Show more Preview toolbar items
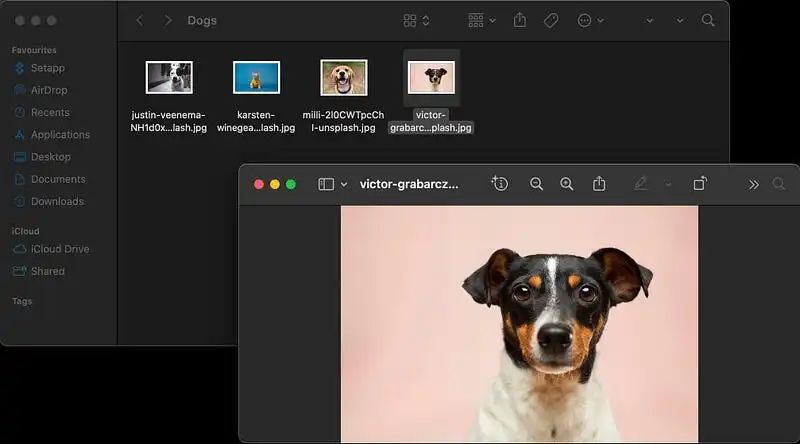Viewport: 800px width, 444px height. point(754,185)
